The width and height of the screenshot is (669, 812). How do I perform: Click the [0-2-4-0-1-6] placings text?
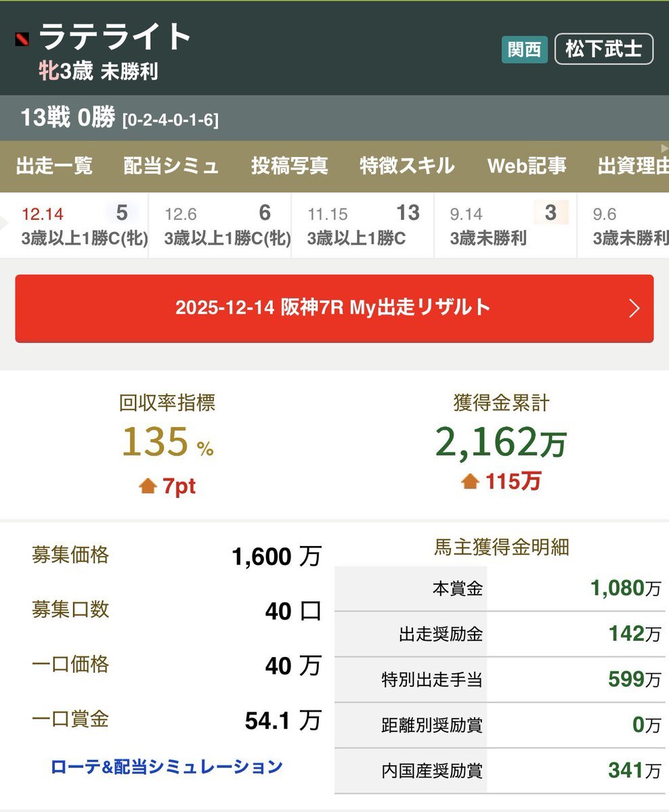point(170,120)
